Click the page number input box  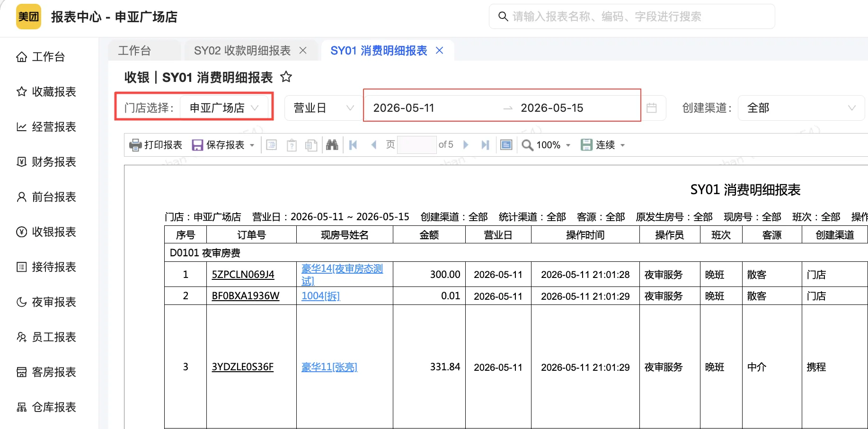416,145
